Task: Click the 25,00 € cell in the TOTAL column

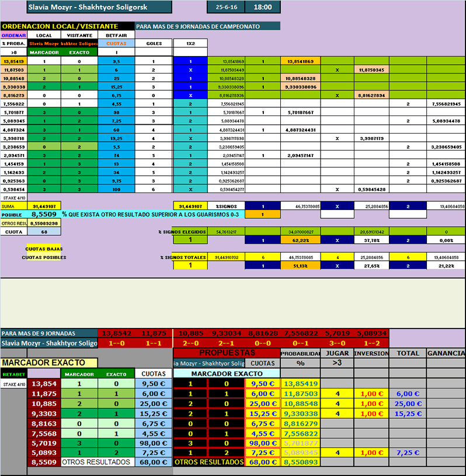Action: tap(408, 404)
